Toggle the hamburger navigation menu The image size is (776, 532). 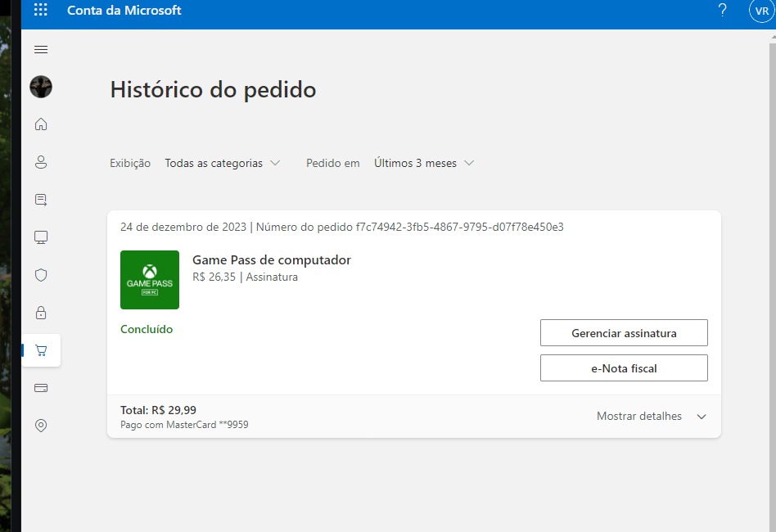(41, 50)
